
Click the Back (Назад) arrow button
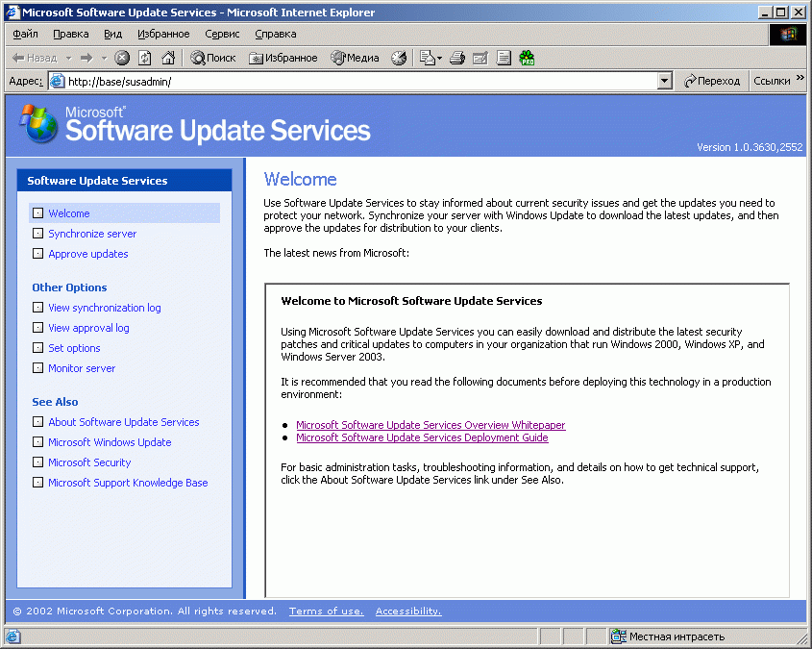(x=35, y=58)
